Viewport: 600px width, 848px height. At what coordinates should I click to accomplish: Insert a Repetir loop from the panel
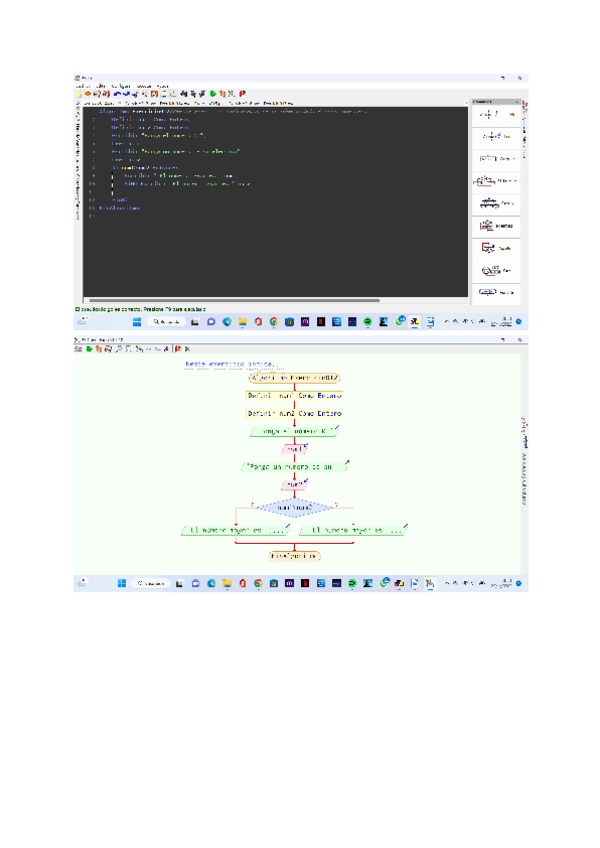coord(496,247)
